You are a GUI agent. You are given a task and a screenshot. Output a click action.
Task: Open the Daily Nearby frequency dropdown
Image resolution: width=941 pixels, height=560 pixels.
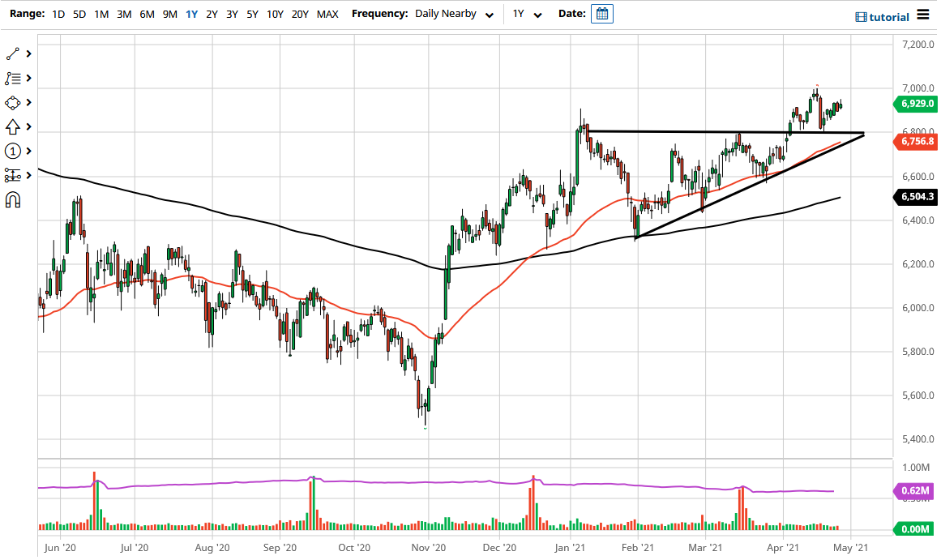[454, 14]
